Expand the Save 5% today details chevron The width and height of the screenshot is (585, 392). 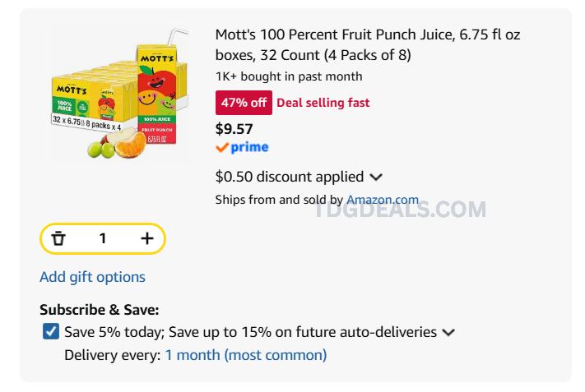[x=448, y=332]
